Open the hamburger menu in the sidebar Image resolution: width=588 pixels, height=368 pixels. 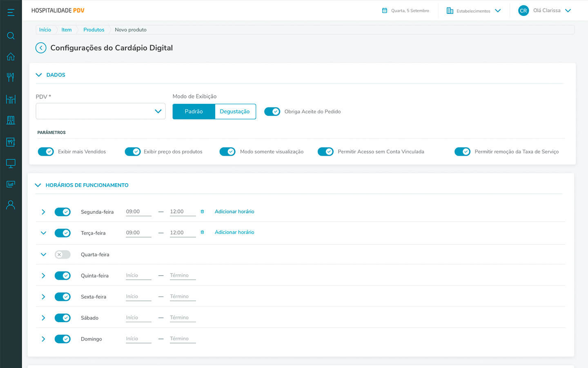point(11,12)
